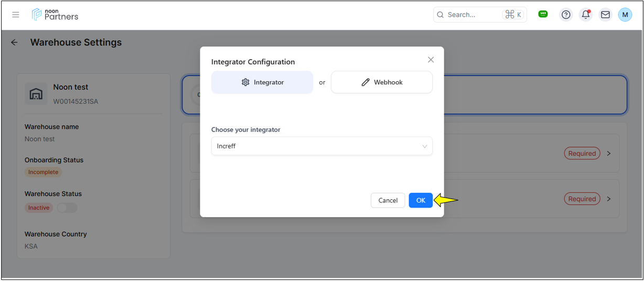Open the mail inbox icon

pos(605,15)
